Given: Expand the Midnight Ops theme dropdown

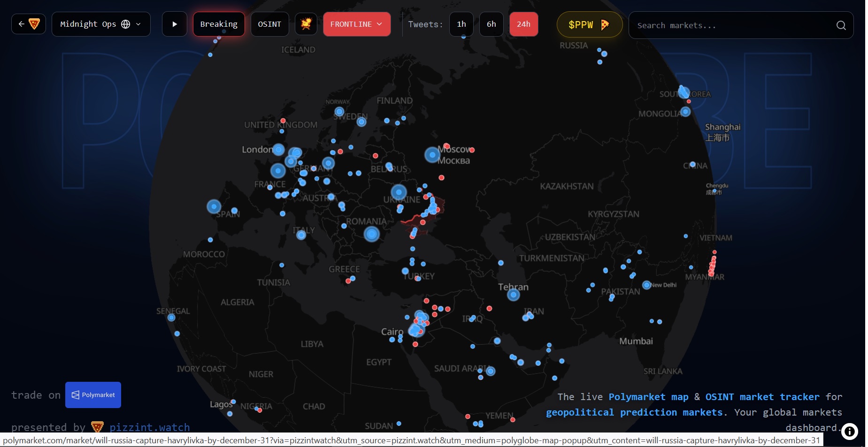Looking at the screenshot, I should [101, 24].
